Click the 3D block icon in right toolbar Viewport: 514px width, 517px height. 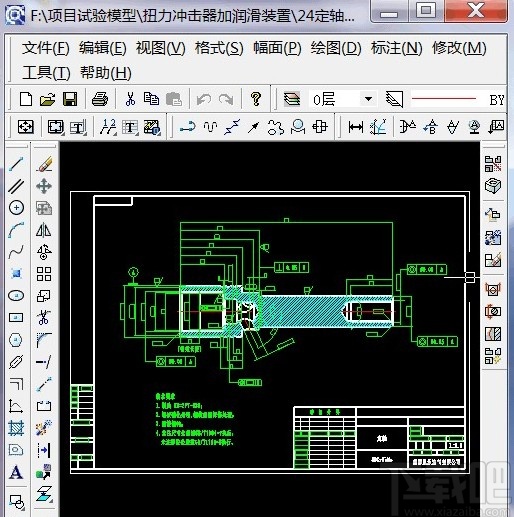tap(493, 186)
